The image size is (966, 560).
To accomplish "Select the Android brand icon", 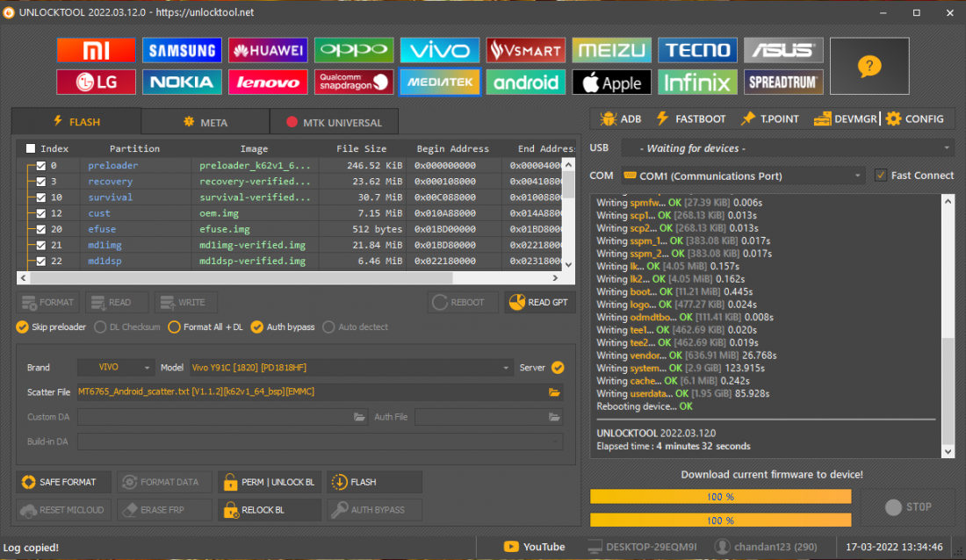I will [525, 82].
